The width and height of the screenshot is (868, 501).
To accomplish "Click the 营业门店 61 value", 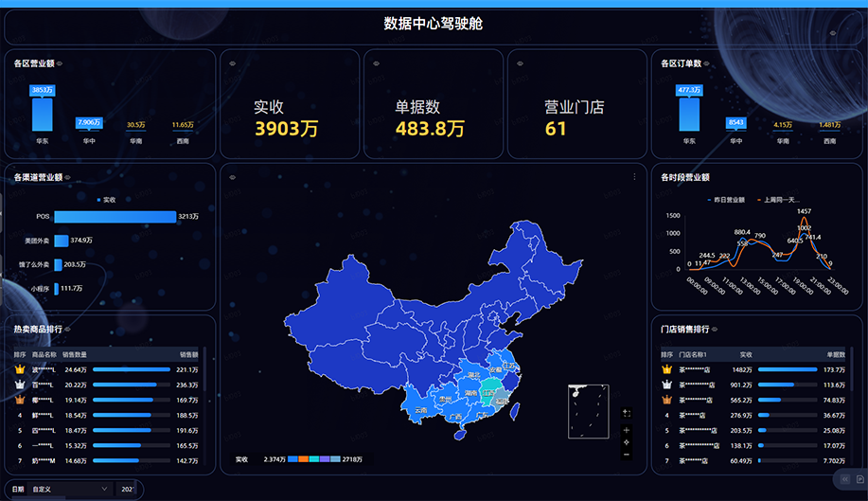I will [556, 129].
